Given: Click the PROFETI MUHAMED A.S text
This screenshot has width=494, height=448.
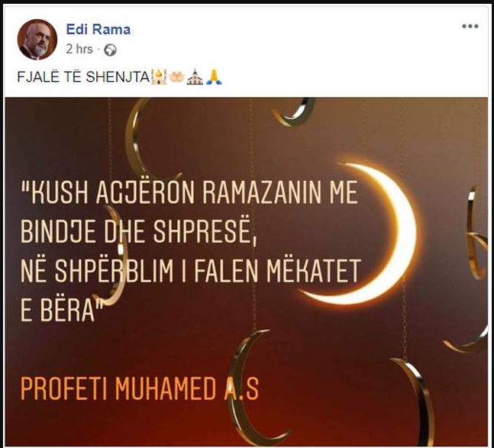Looking at the screenshot, I should [140, 388].
